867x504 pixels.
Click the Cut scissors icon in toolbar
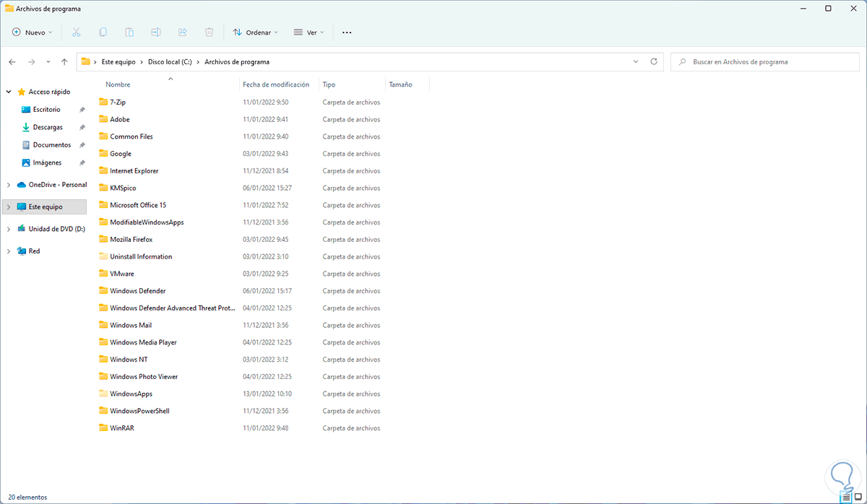pos(77,32)
